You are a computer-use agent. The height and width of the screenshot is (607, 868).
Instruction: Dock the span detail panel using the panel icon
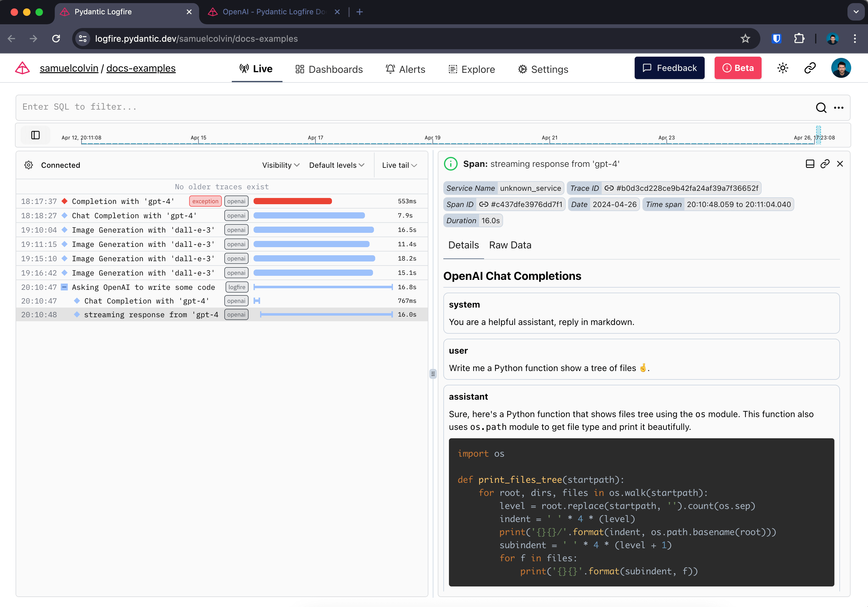(810, 164)
